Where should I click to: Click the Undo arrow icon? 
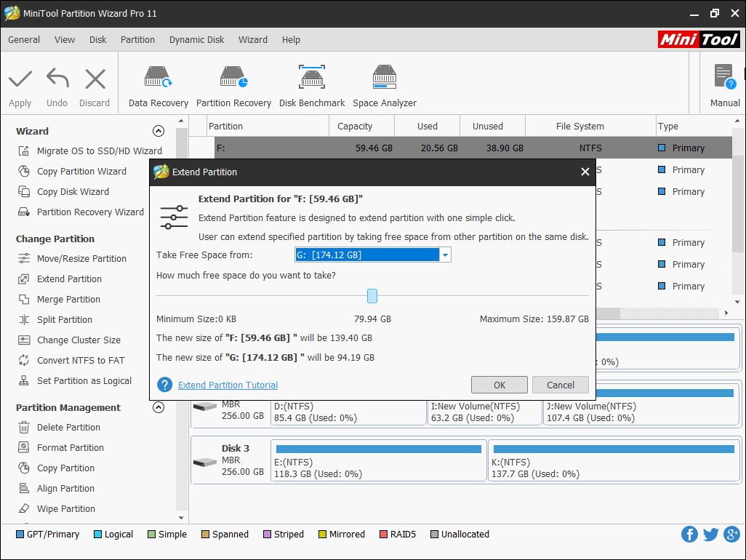pos(57,78)
